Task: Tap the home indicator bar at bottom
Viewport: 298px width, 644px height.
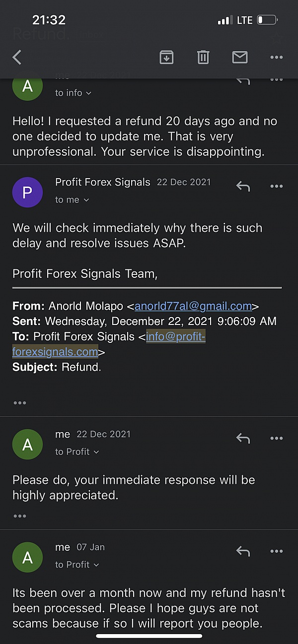Action: [149, 636]
